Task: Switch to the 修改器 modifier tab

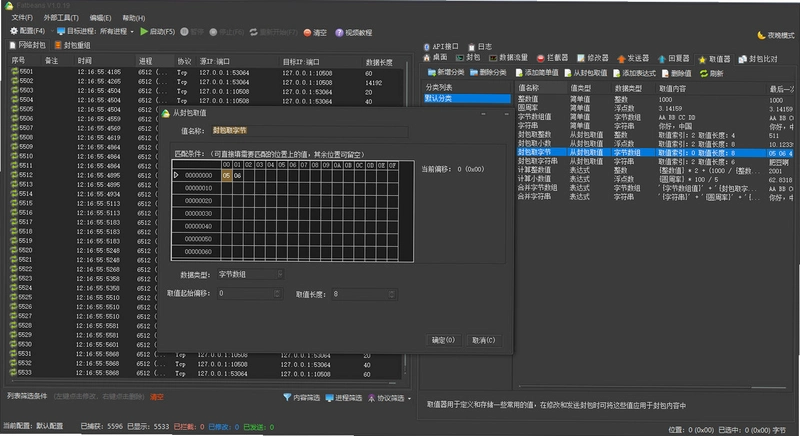Action: click(x=593, y=58)
